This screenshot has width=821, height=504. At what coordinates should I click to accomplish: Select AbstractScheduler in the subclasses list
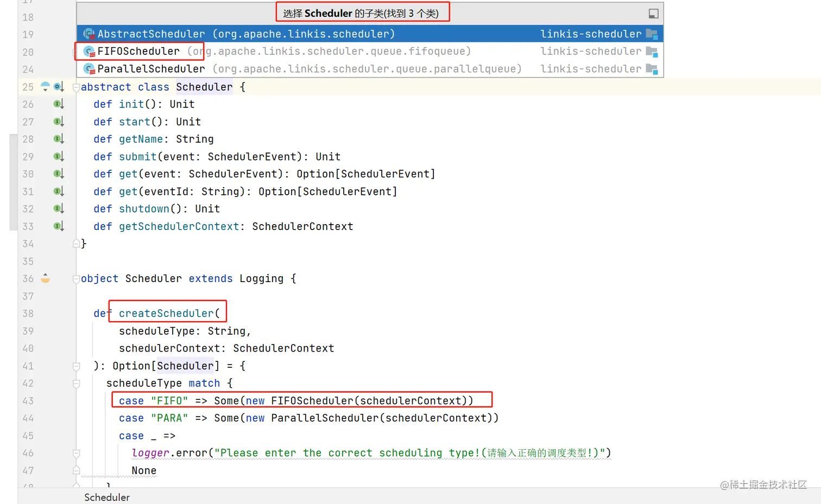tap(370, 34)
